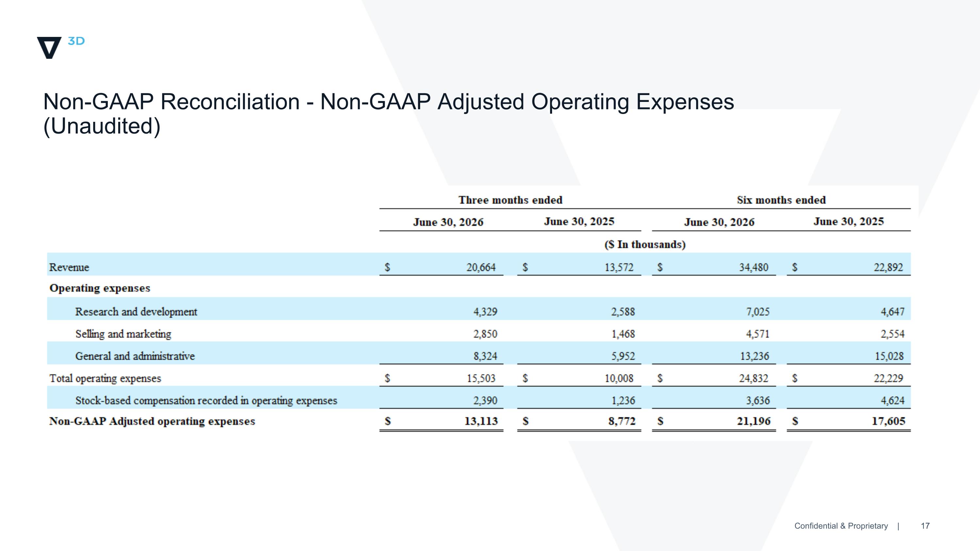Click the 'Confidential & Proprietary' footer text
The height and width of the screenshot is (551, 980).
[841, 526]
